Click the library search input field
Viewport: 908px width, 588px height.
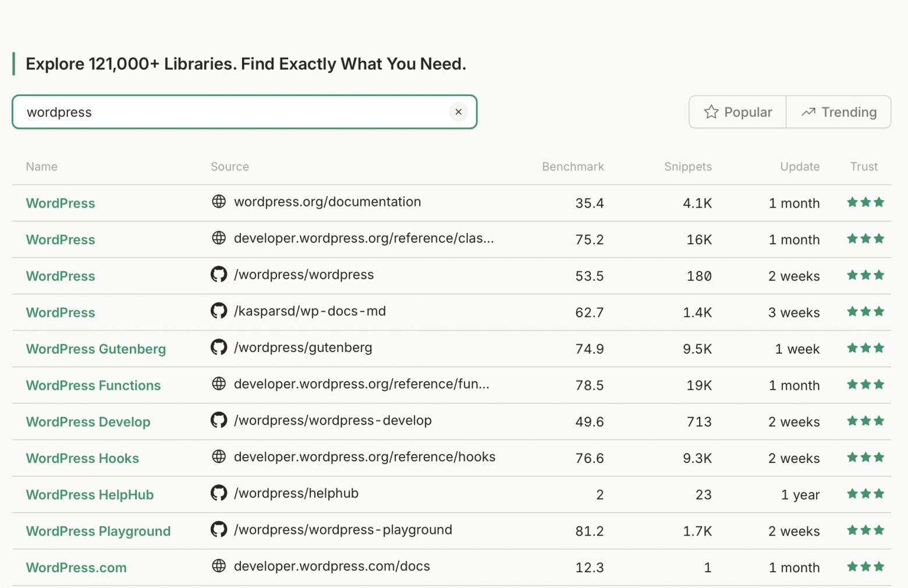point(244,112)
